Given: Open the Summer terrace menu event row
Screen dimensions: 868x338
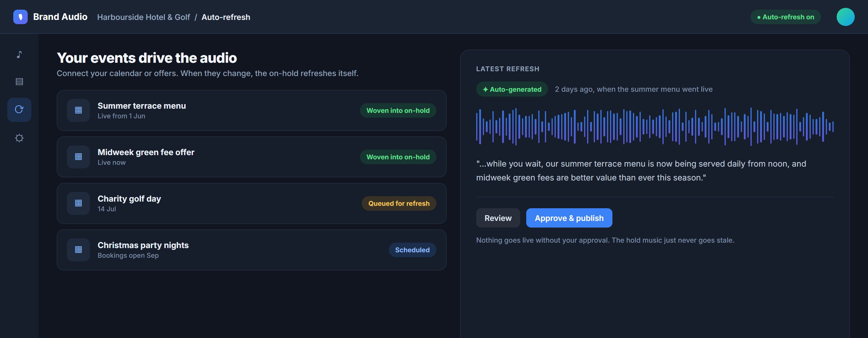Looking at the screenshot, I should point(251,110).
